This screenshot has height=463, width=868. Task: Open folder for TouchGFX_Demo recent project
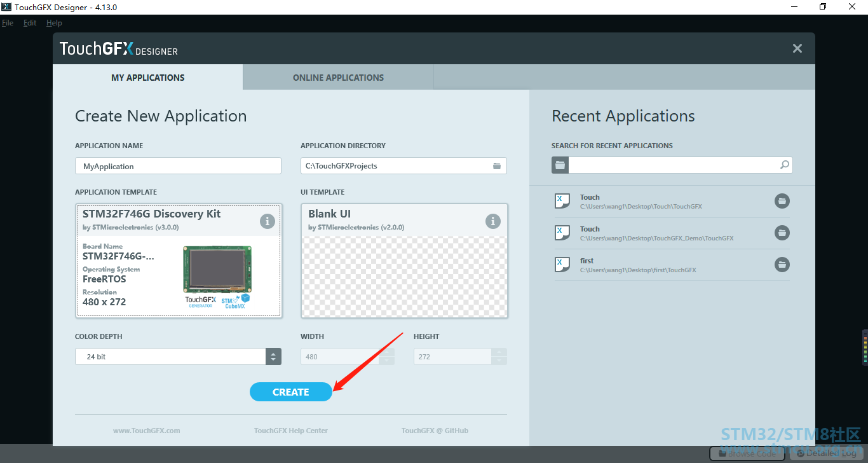coord(782,233)
